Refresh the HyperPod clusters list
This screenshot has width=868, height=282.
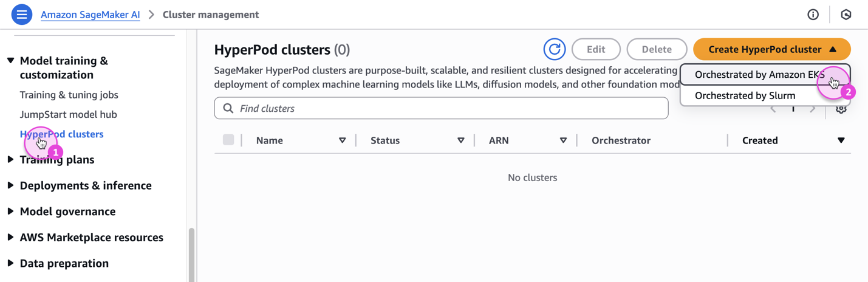click(x=555, y=49)
